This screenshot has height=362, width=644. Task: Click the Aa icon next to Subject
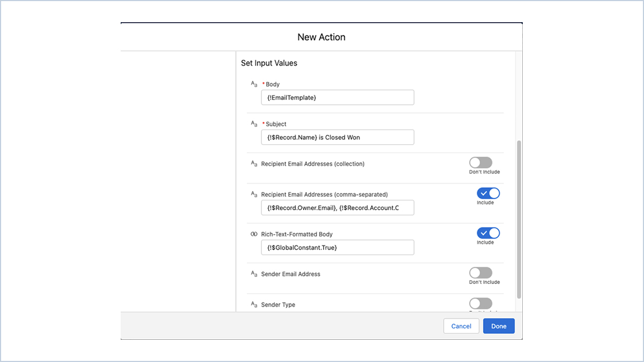(x=254, y=124)
